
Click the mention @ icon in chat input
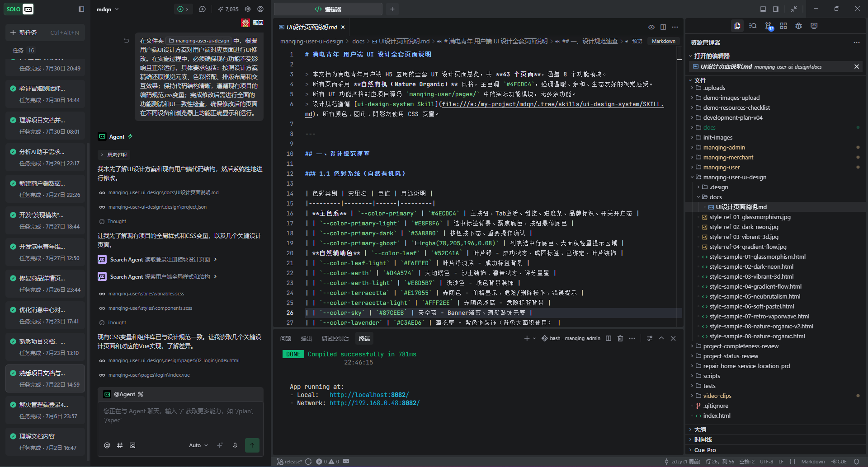[107, 445]
